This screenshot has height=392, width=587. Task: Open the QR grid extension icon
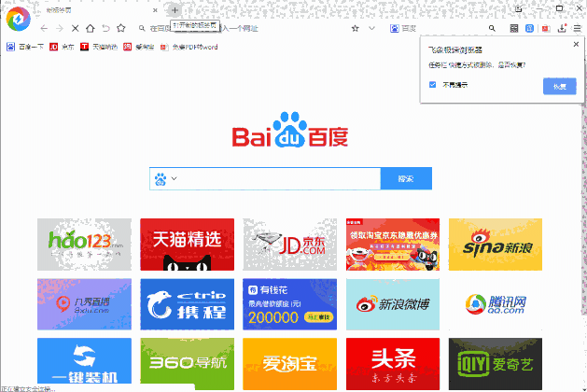pyautogui.click(x=514, y=28)
